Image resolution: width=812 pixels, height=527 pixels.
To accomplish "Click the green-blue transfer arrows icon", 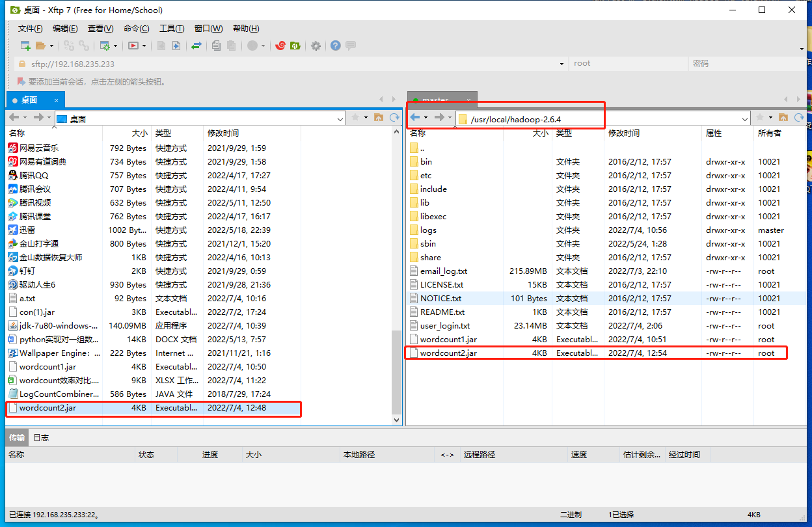I will [196, 46].
